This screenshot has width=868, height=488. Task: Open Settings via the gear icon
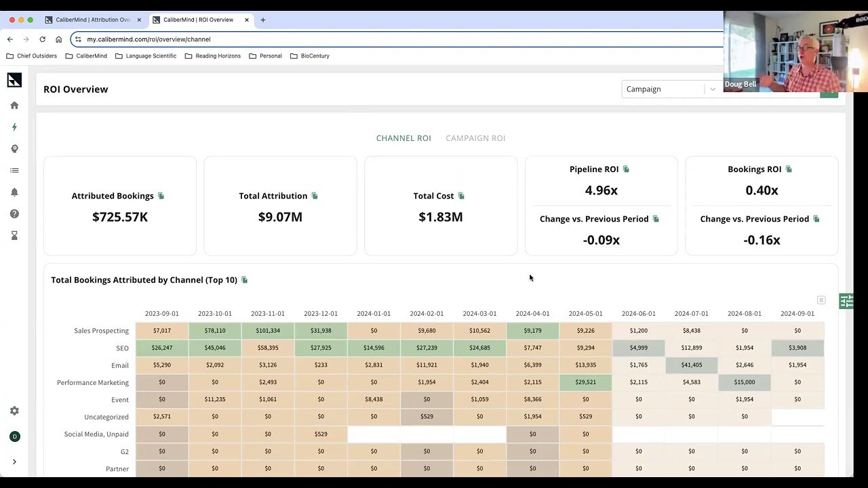(14, 411)
